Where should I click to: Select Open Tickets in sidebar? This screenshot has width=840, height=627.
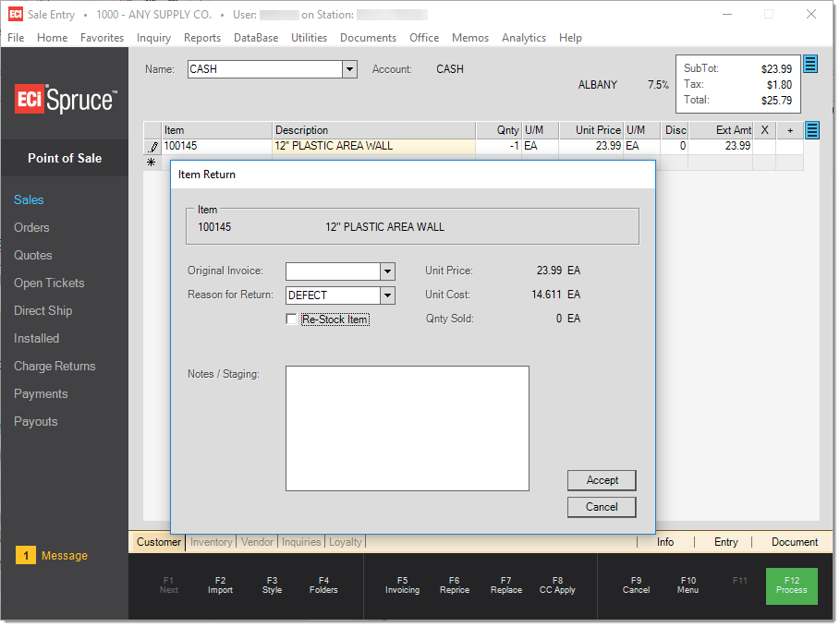coord(49,283)
